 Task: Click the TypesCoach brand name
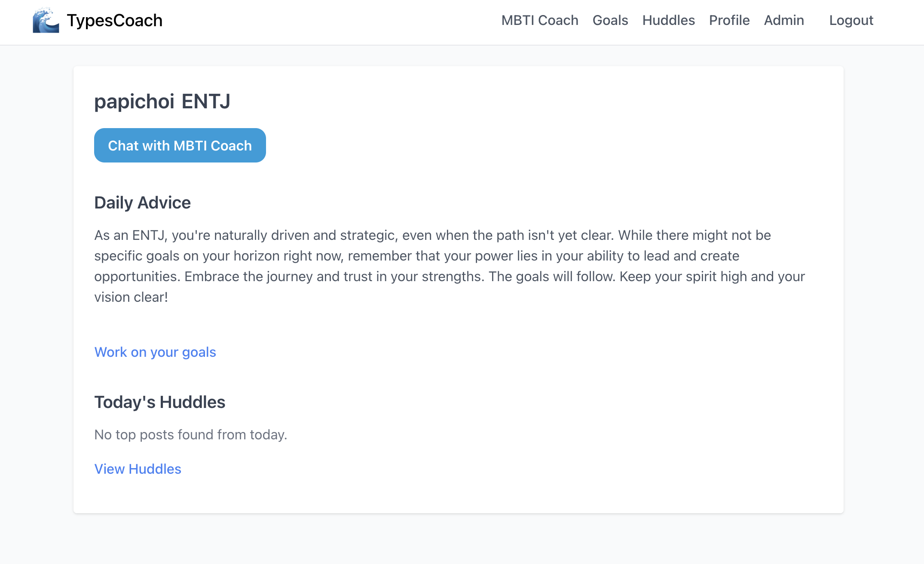(x=114, y=20)
